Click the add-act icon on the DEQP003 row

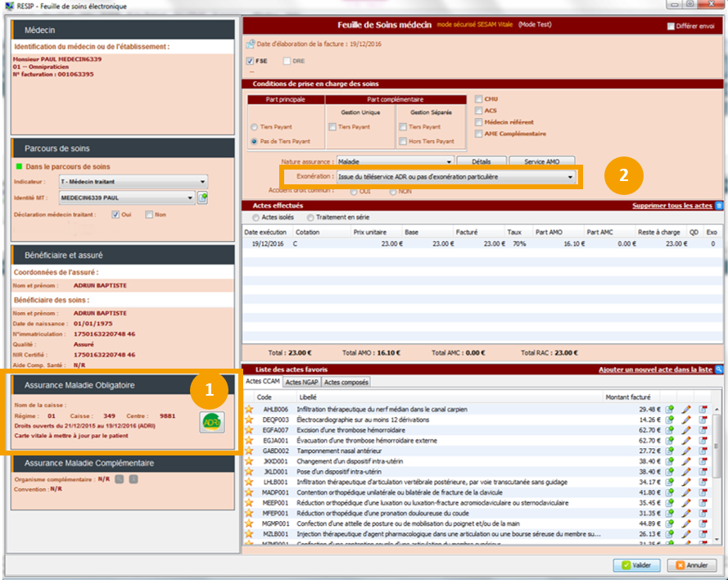click(x=669, y=419)
